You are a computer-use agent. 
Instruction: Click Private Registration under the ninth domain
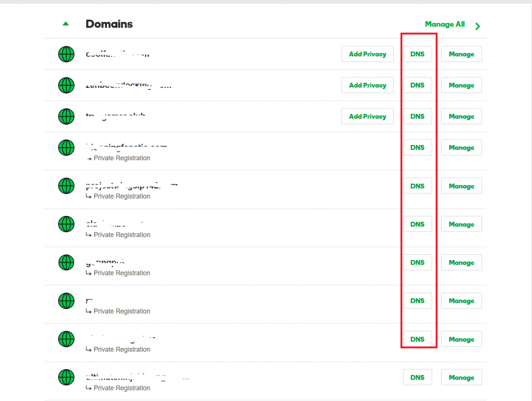tap(122, 350)
